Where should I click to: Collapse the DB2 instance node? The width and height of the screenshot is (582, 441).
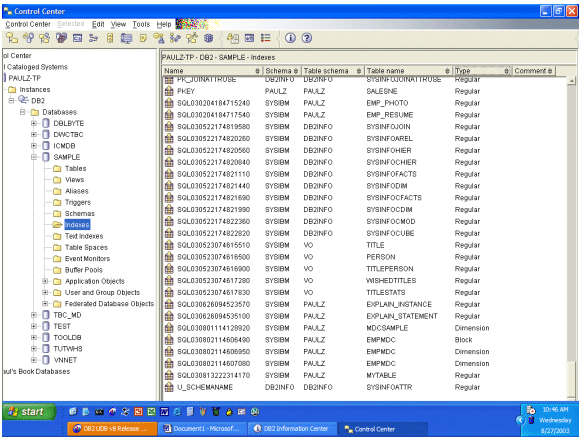(x=11, y=101)
